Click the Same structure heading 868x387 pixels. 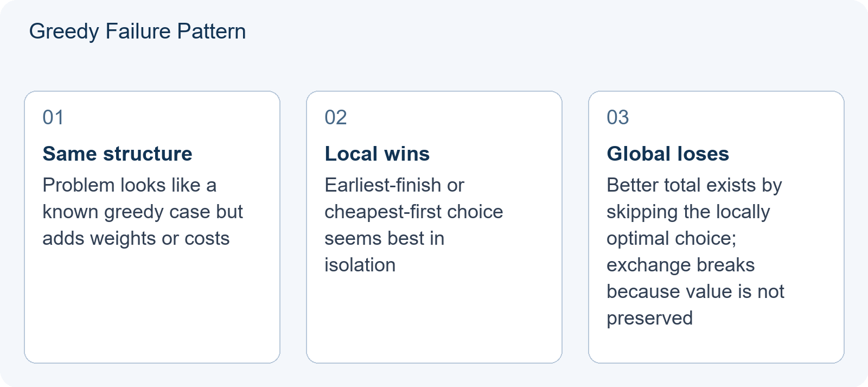pos(117,154)
